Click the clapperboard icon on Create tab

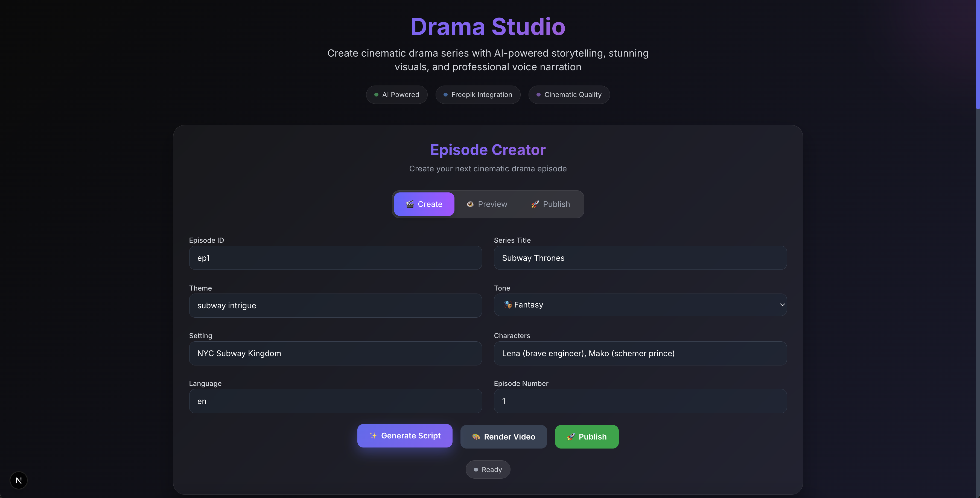(x=410, y=204)
